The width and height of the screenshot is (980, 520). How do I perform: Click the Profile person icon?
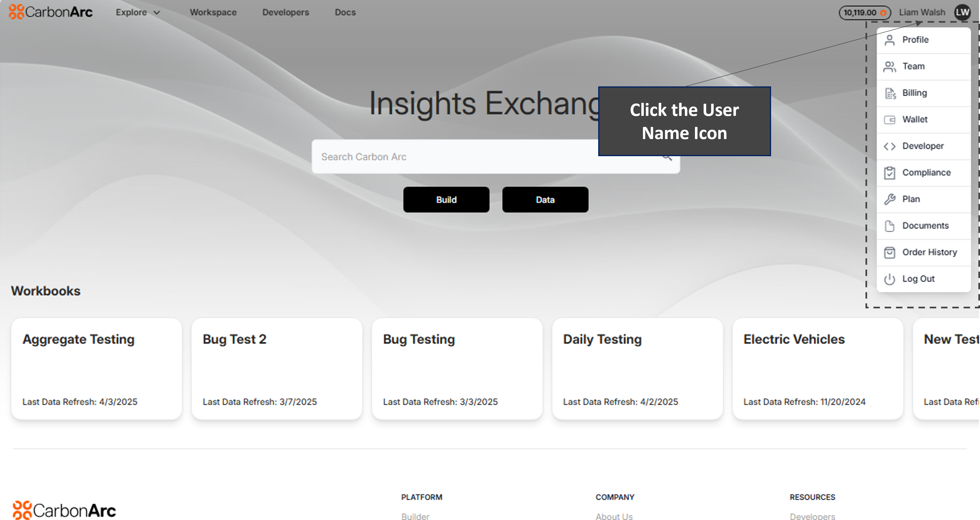coord(889,40)
